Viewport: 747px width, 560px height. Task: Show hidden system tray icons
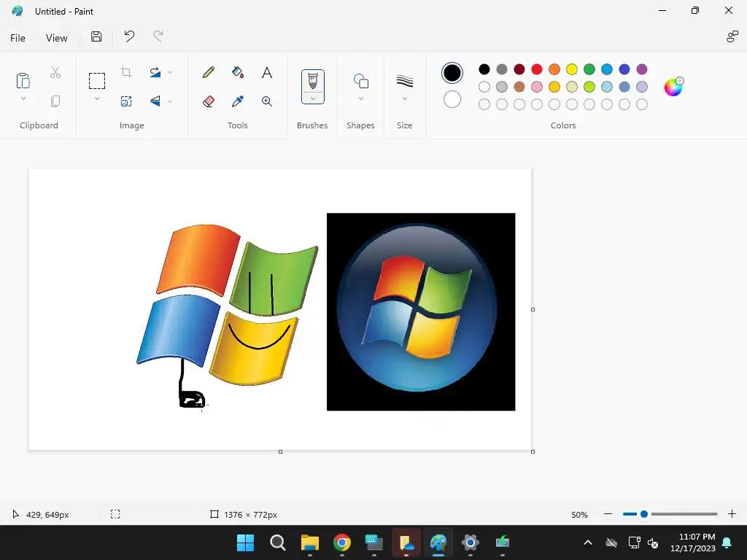tap(588, 542)
